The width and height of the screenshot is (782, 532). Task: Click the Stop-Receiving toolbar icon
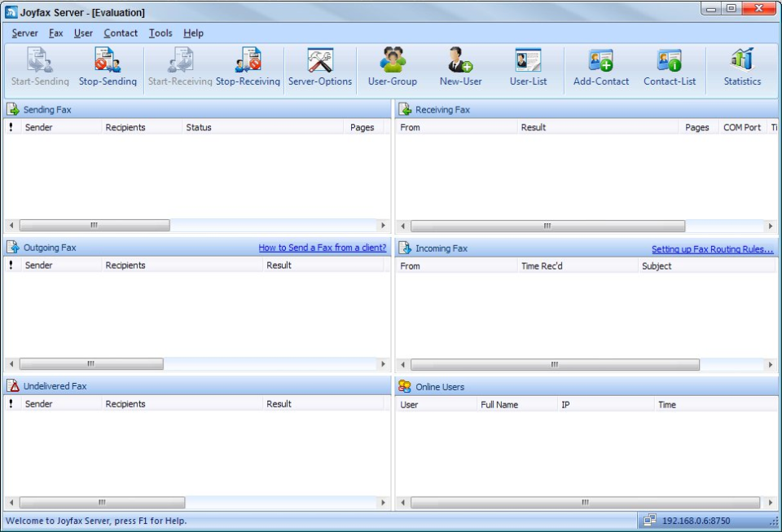[248, 68]
